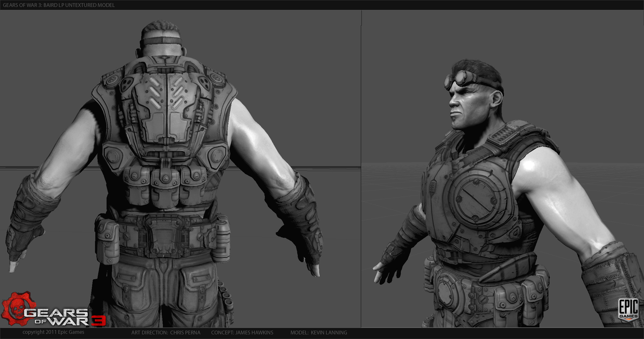
Task: Click the back-view character render
Action: tap(165, 173)
